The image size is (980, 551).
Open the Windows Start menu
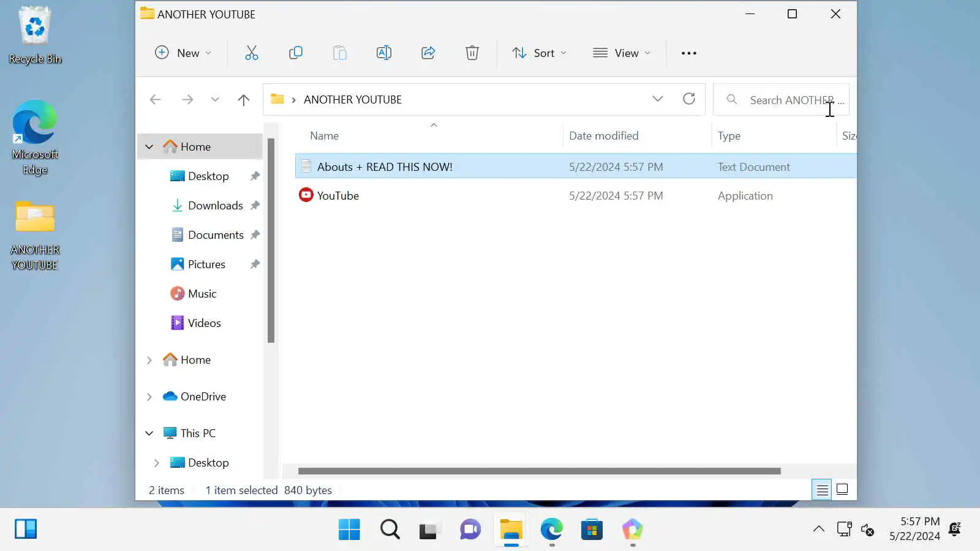point(349,530)
